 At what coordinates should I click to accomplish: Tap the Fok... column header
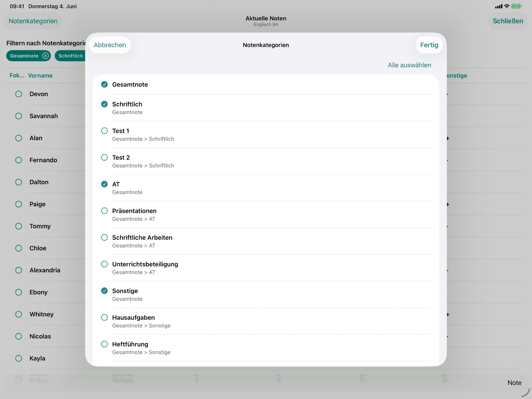(17, 75)
